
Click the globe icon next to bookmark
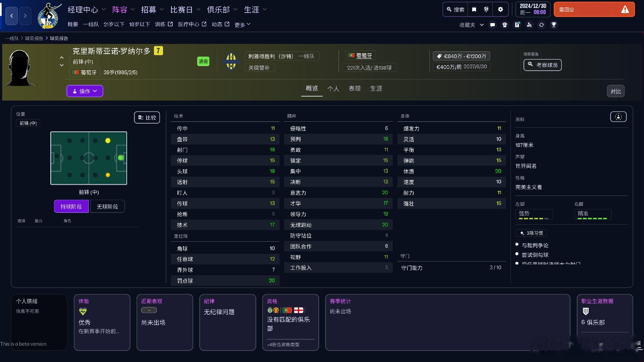coord(486,9)
